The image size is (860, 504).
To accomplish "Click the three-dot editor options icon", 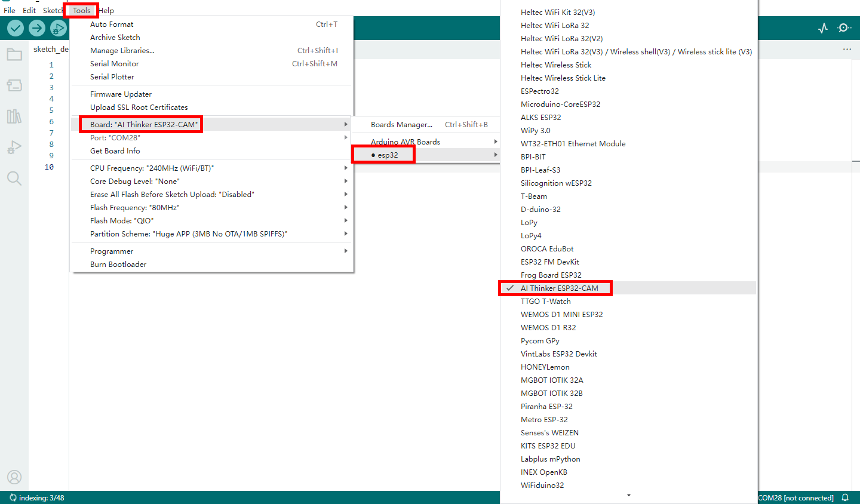I will pos(847,49).
